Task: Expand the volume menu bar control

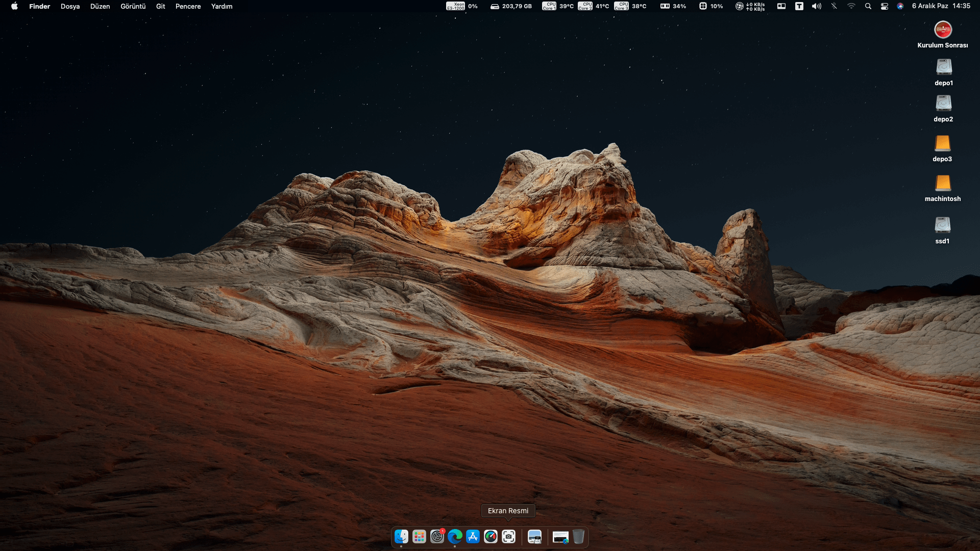Action: point(817,6)
